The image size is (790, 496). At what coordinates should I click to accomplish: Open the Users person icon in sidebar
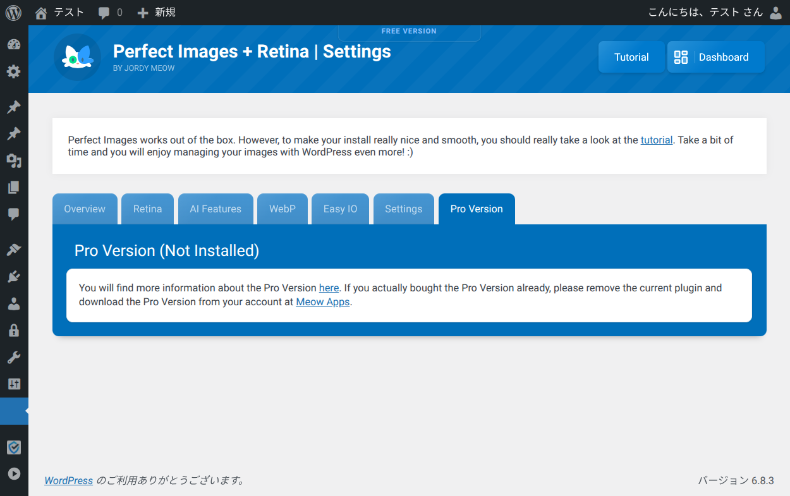(14, 303)
